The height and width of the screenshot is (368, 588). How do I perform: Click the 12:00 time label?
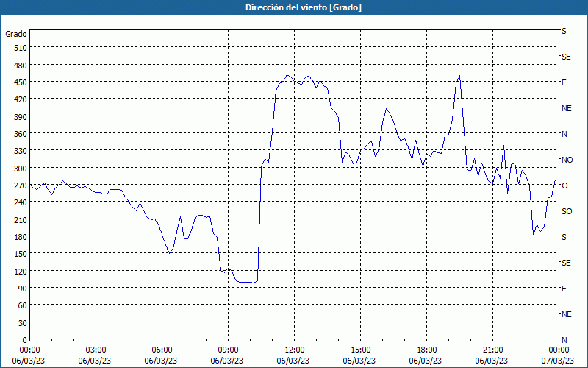click(295, 350)
